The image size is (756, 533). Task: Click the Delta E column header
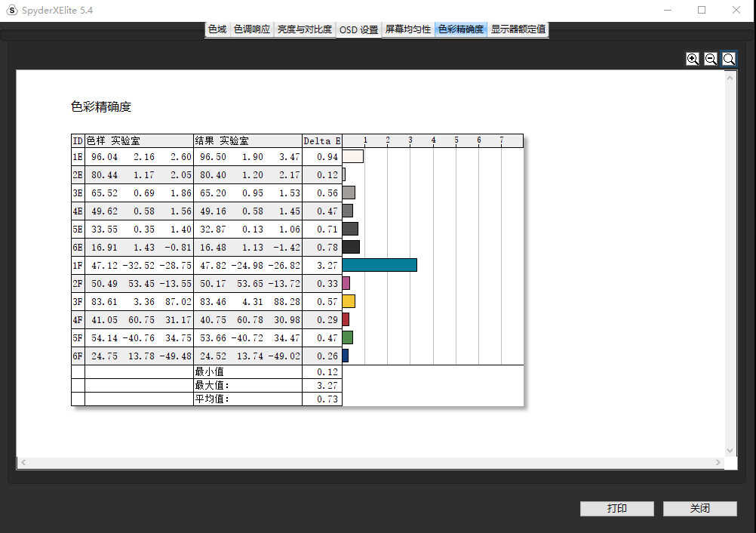coord(321,141)
